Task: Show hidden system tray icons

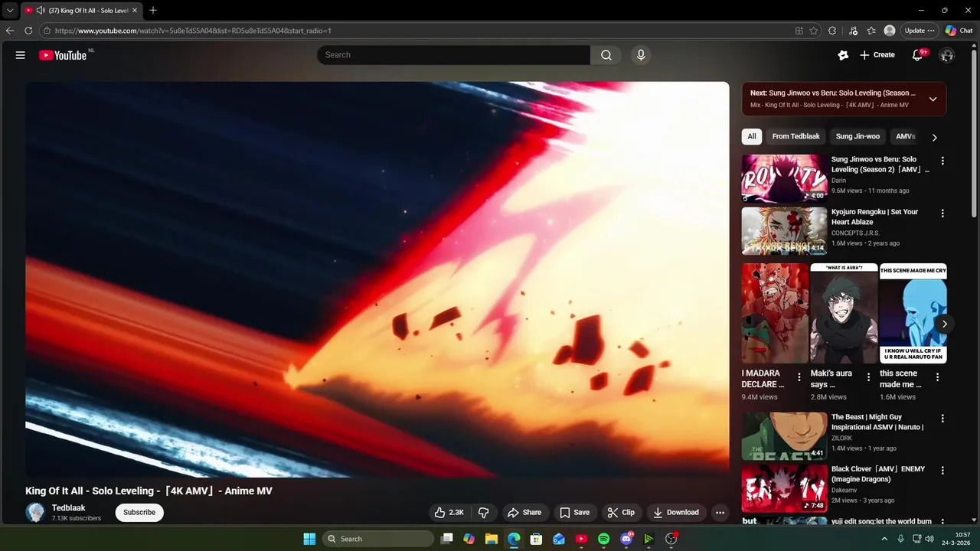Action: click(884, 539)
